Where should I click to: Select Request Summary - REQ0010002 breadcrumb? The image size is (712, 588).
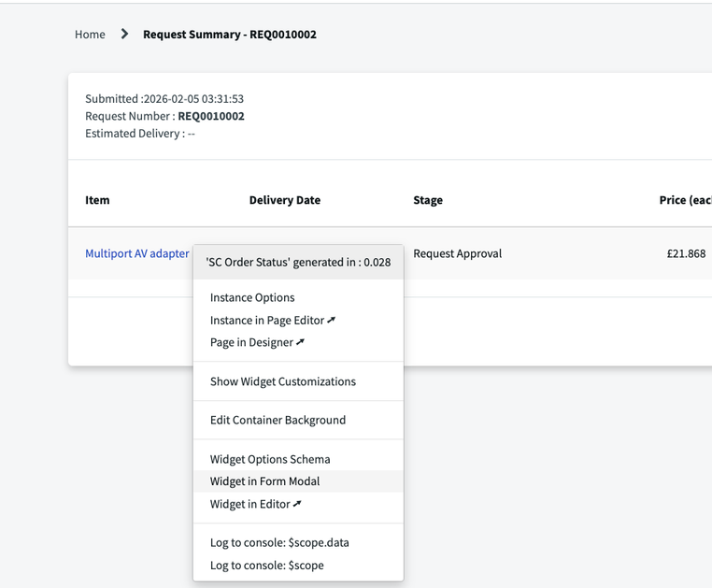pos(229,35)
